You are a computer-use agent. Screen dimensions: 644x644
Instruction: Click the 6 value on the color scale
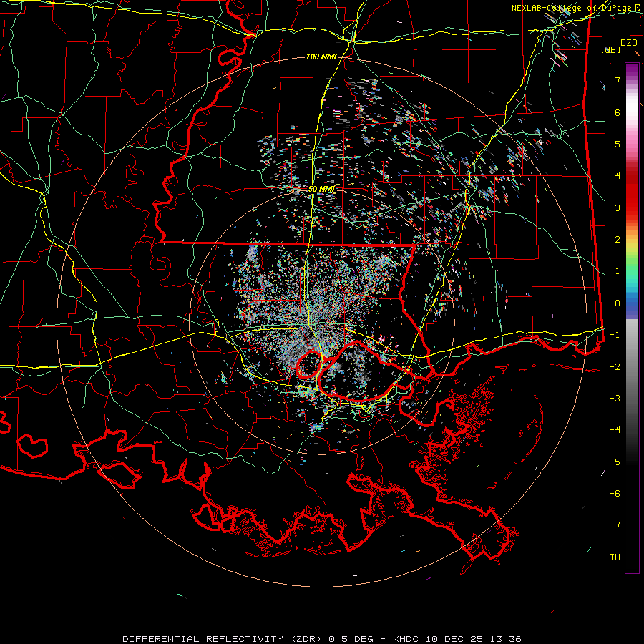pyautogui.click(x=618, y=112)
